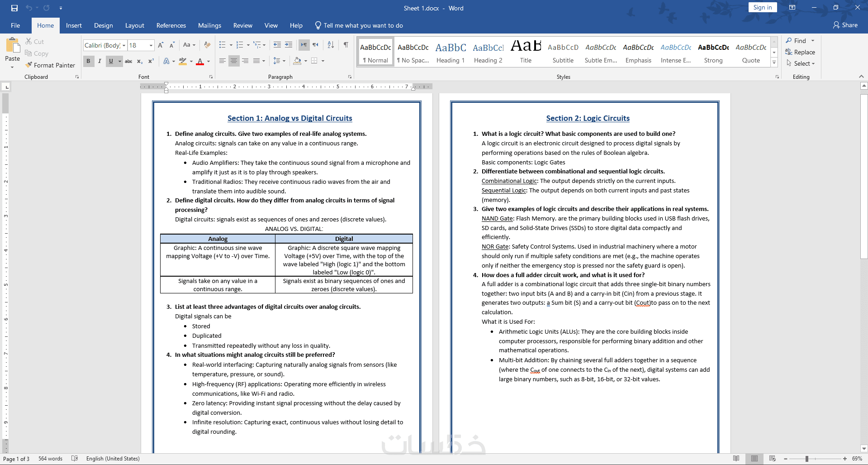Open the font size dropdown
This screenshot has width=868, height=465.
pyautogui.click(x=151, y=45)
